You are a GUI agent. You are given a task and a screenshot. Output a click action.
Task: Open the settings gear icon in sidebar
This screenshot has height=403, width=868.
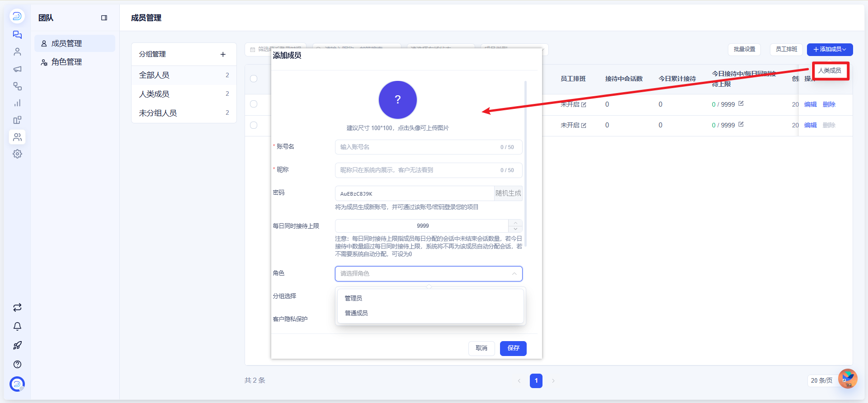click(17, 154)
